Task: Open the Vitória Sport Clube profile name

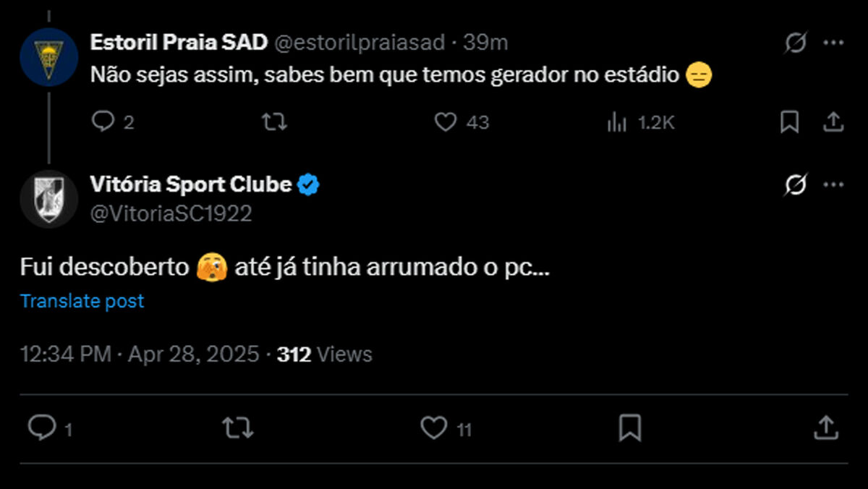Action: coord(191,185)
